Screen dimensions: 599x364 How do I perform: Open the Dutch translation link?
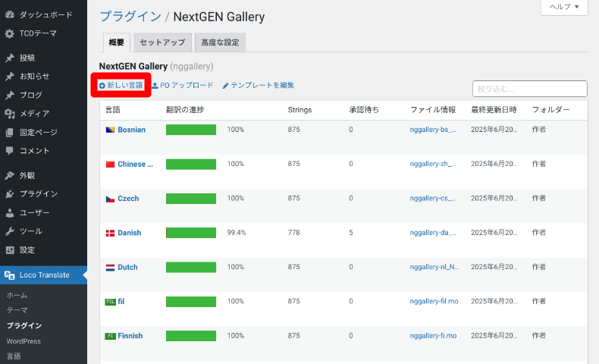pos(127,268)
